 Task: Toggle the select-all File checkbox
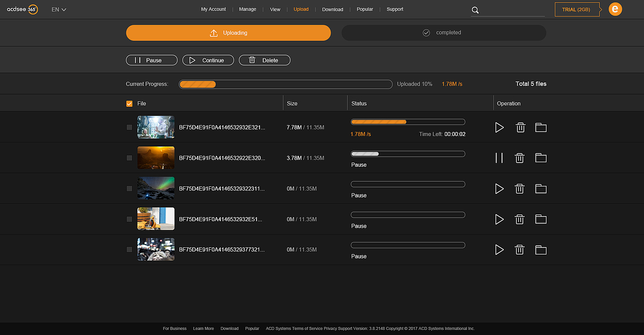tap(129, 103)
